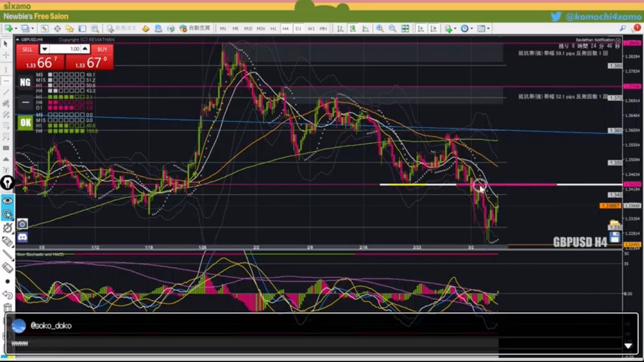
Task: Select the cursor arrow tool
Action: coord(6,43)
